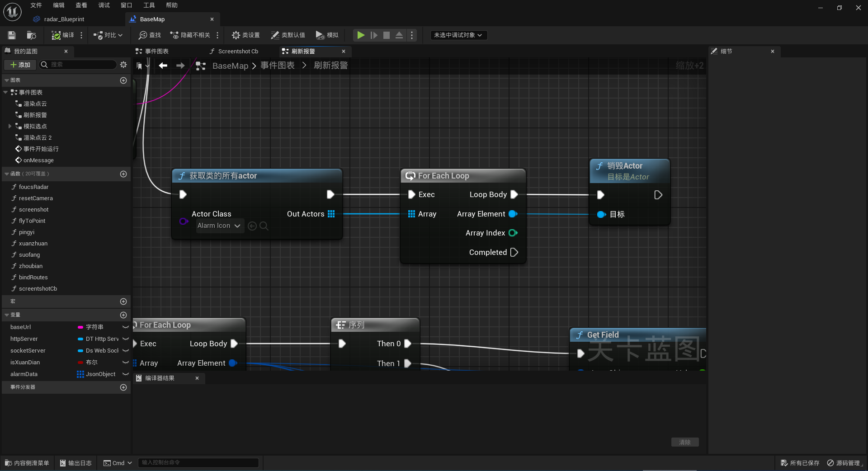Screen dimensions: 868x471
Task: Toggle visibility eye for isXuanDian variable
Action: 126,363
